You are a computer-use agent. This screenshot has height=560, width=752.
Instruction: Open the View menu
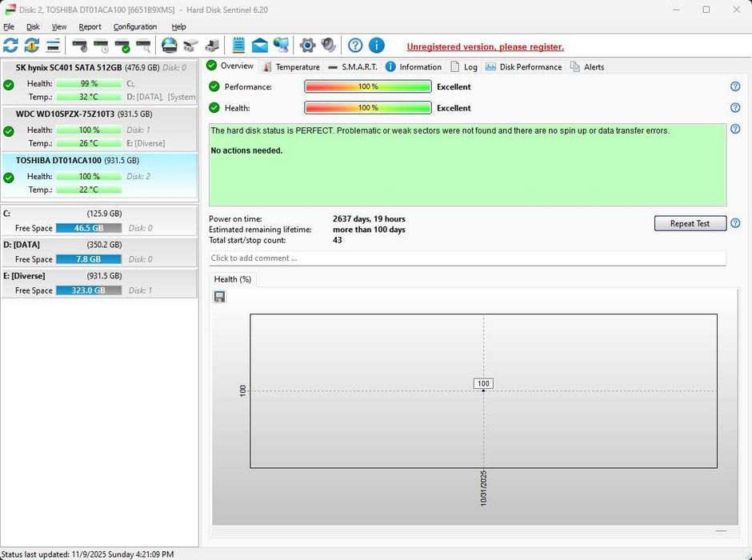coord(59,27)
